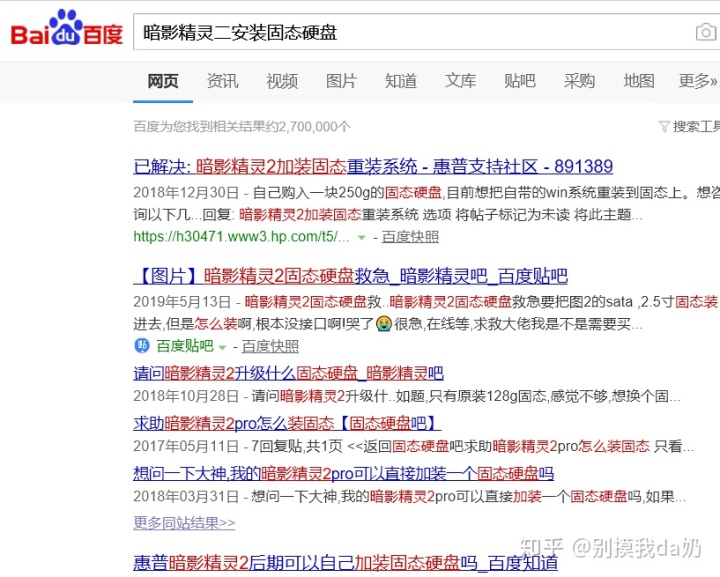Switch to the 采购 tab
Screen dimensions: 720x577
click(x=579, y=81)
